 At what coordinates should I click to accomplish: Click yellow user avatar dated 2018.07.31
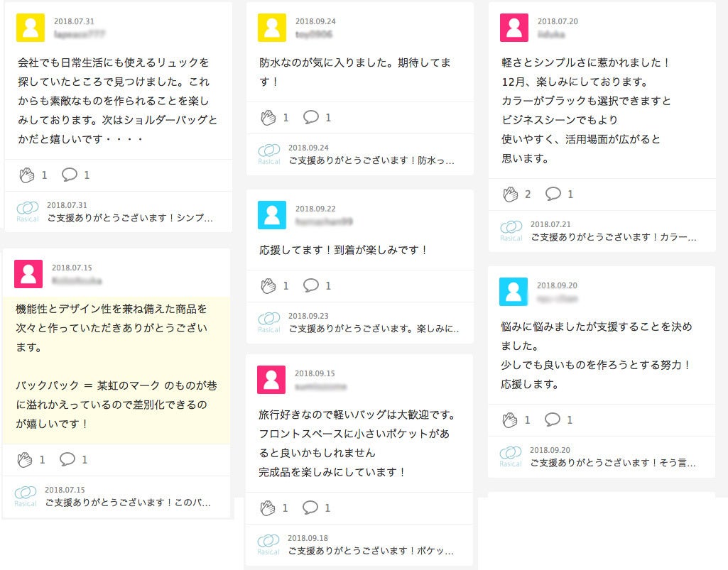pyautogui.click(x=31, y=28)
